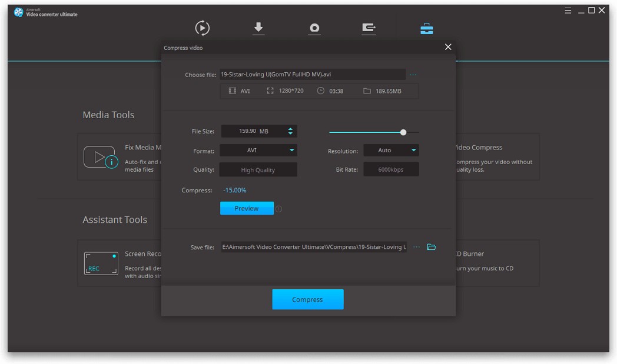Image resolution: width=617 pixels, height=364 pixels.
Task: Click the Save file path field
Action: pyautogui.click(x=312, y=246)
